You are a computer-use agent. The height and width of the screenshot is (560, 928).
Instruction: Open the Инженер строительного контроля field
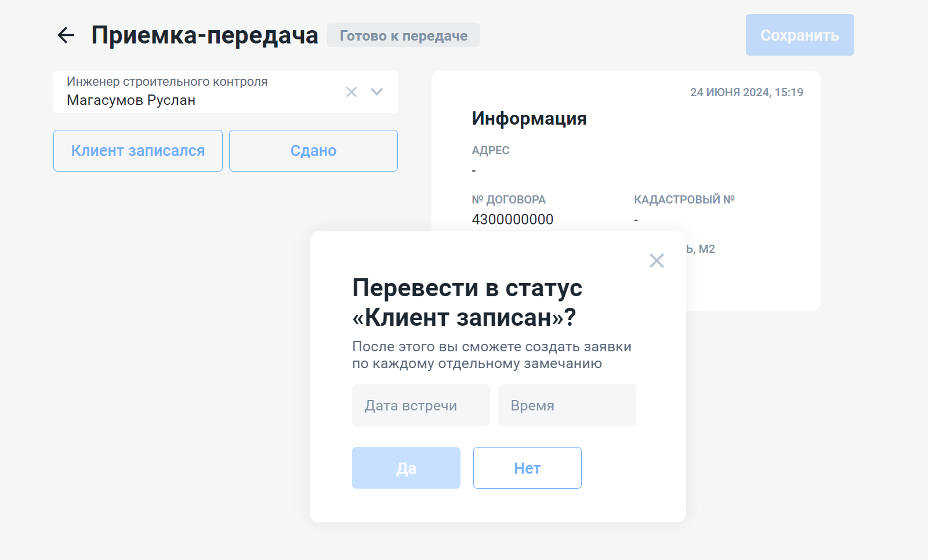(x=197, y=92)
